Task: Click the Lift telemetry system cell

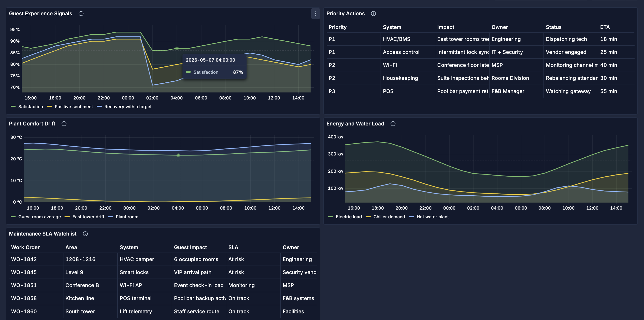Action: tap(145, 311)
